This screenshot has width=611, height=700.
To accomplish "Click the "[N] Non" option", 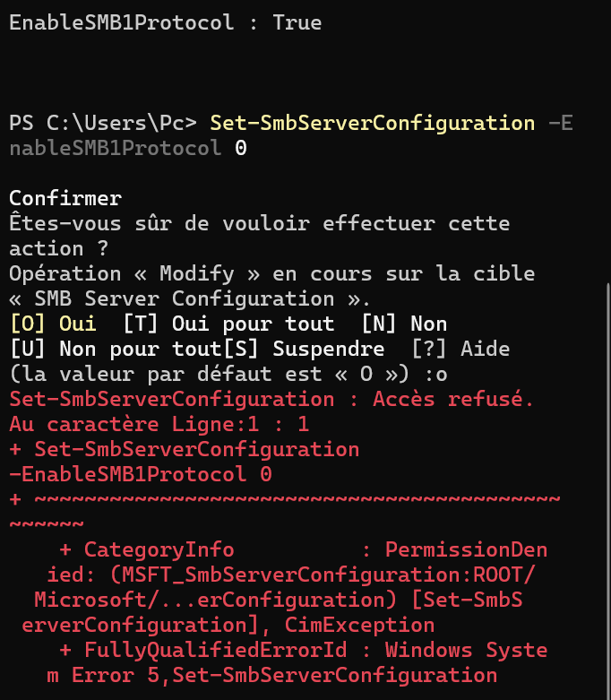I will click(404, 323).
